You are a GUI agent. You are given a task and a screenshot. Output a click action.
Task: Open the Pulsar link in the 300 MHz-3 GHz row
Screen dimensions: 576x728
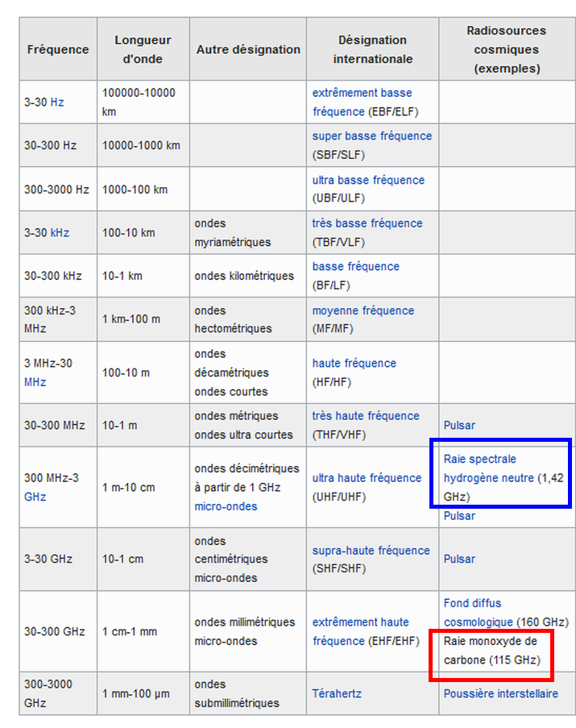pyautogui.click(x=460, y=516)
